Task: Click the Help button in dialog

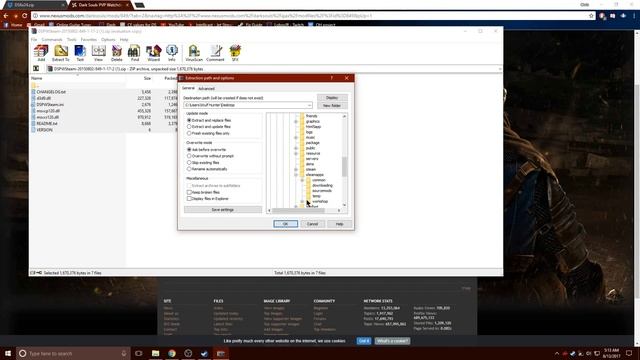Action: pos(339,224)
